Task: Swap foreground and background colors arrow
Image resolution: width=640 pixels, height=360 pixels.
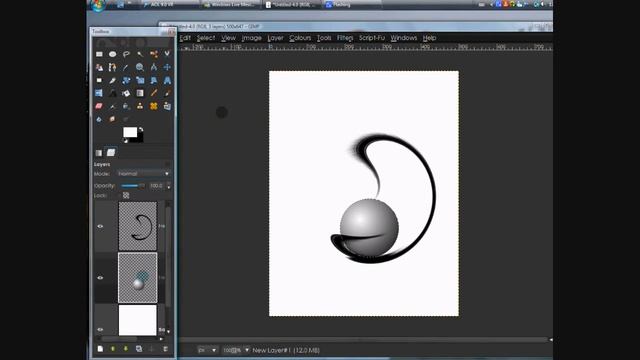Action: click(x=141, y=129)
